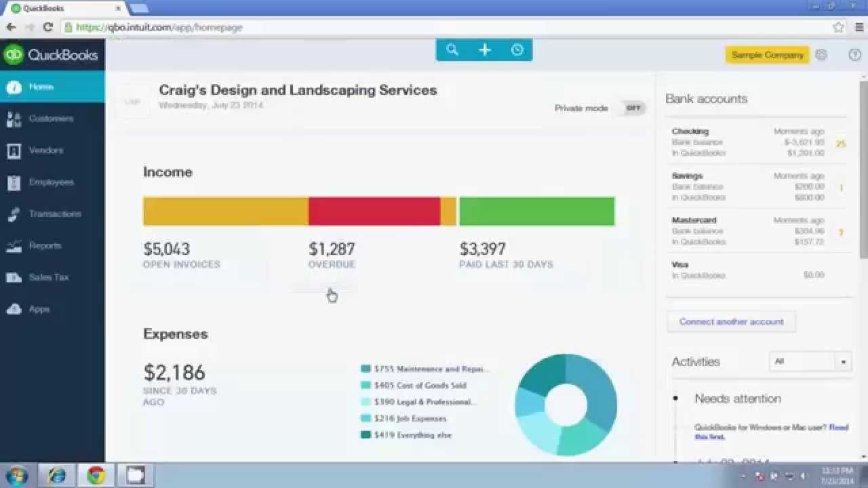The image size is (868, 488).
Task: Toggle Private mode switch
Action: [632, 108]
